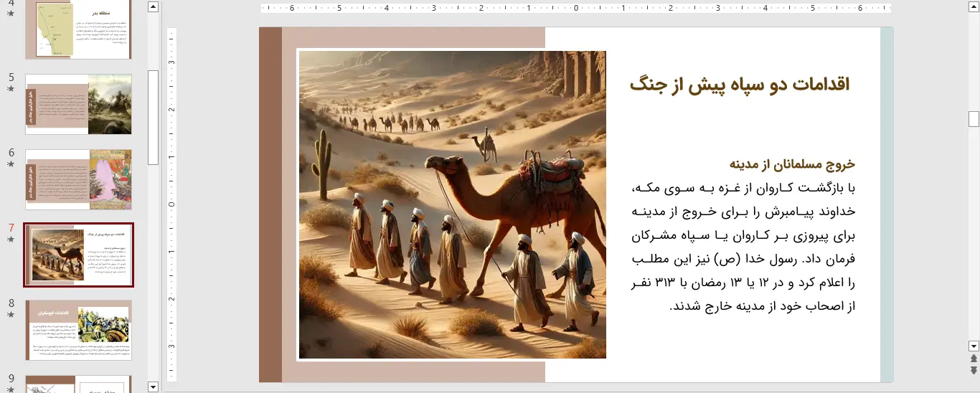Select the slide title 'اقدامات دو سپاه پیش از جنگ'
Image resolution: width=980 pixels, height=393 pixels.
pyautogui.click(x=740, y=85)
